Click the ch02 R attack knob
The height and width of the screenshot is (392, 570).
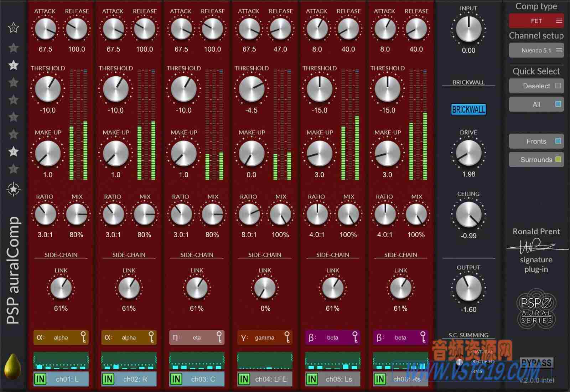pos(113,29)
